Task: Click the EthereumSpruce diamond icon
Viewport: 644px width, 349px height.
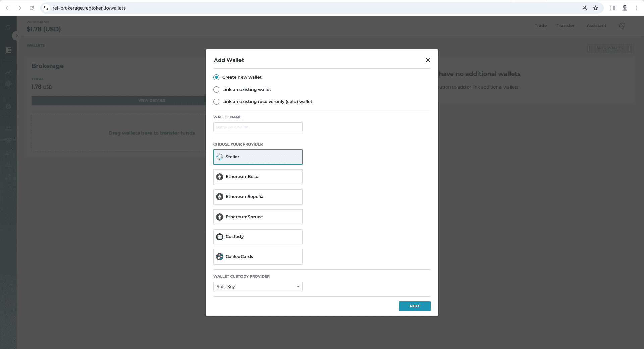Action: point(220,217)
